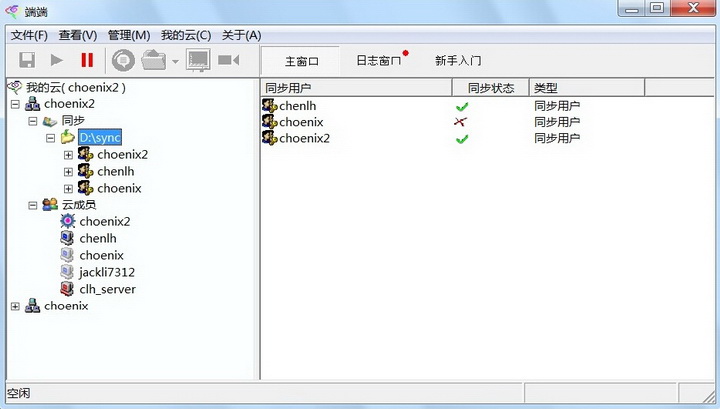Pause sync with the red pause button
Screen dimensions: 720x409
(x=87, y=60)
